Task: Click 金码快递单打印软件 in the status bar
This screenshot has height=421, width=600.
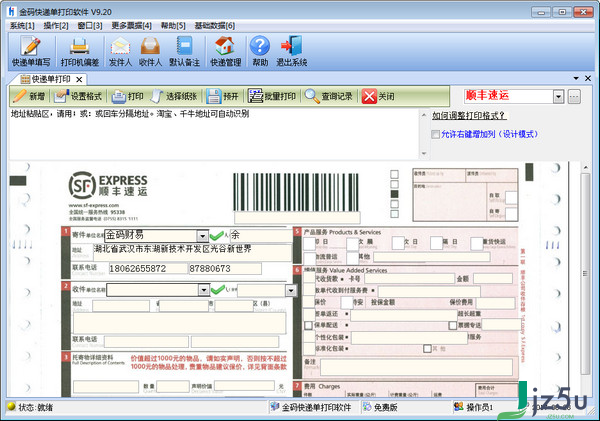Action: [311, 407]
